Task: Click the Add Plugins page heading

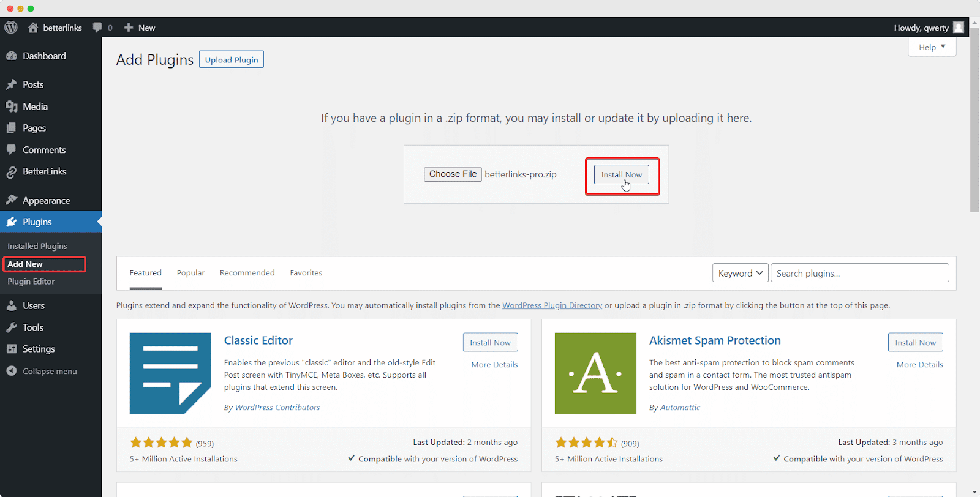Action: coord(155,59)
